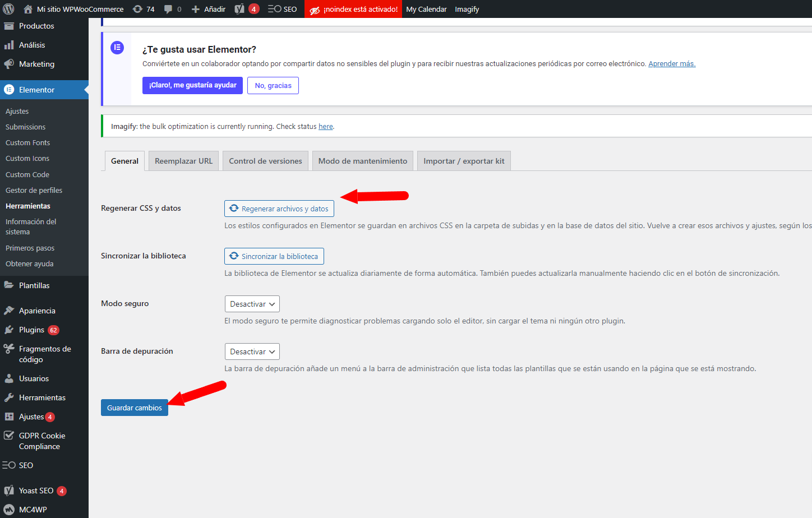Click Regenerar archivos y datos button
The width and height of the screenshot is (812, 518).
(x=279, y=209)
